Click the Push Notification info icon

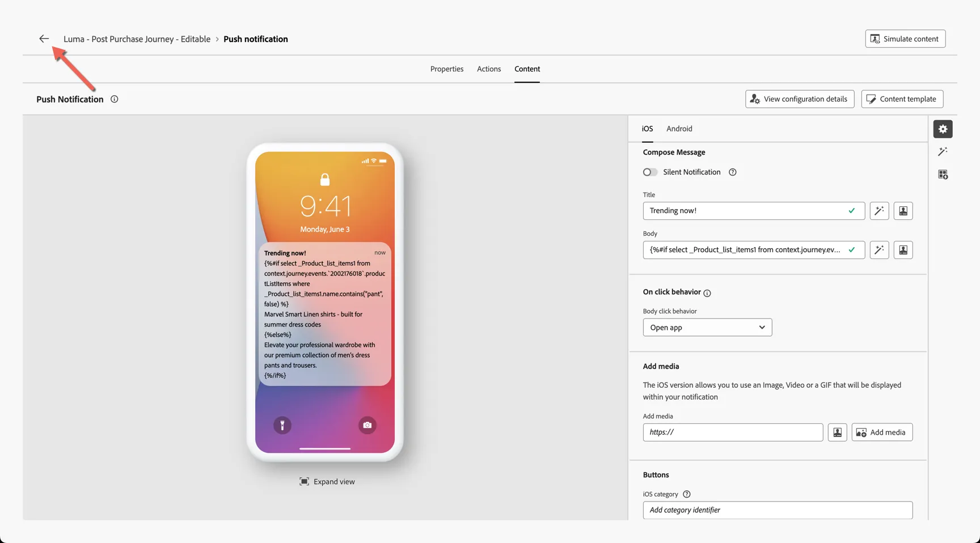(x=114, y=99)
